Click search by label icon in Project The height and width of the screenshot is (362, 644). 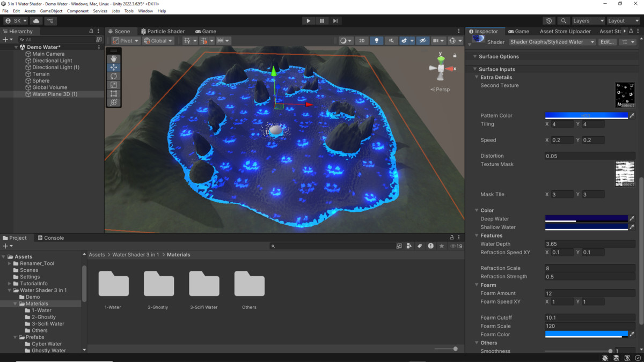click(420, 246)
